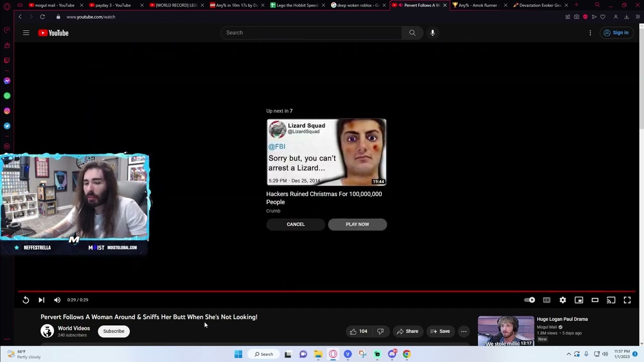Open Google Chrome from the taskbar
This screenshot has height=362, width=644.
pyautogui.click(x=407, y=354)
